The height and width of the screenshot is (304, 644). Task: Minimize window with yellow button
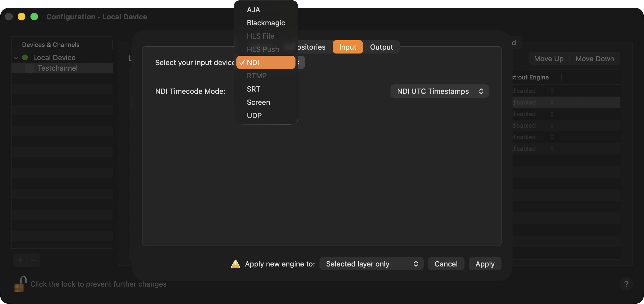pos(22,17)
